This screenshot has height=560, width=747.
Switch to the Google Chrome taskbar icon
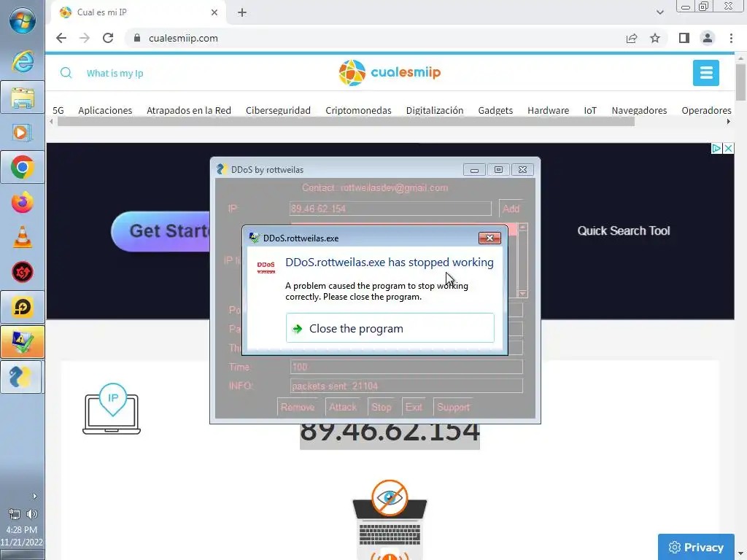click(x=23, y=167)
